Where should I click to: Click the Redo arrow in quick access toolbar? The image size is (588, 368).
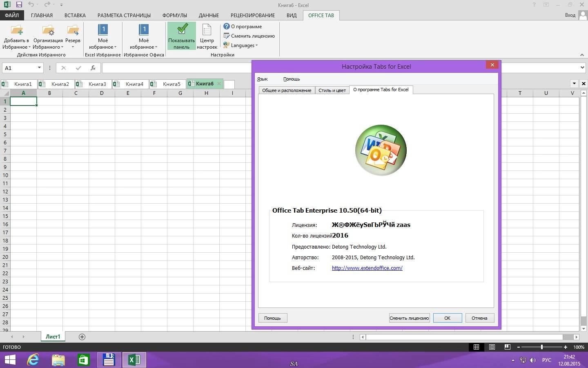[47, 5]
